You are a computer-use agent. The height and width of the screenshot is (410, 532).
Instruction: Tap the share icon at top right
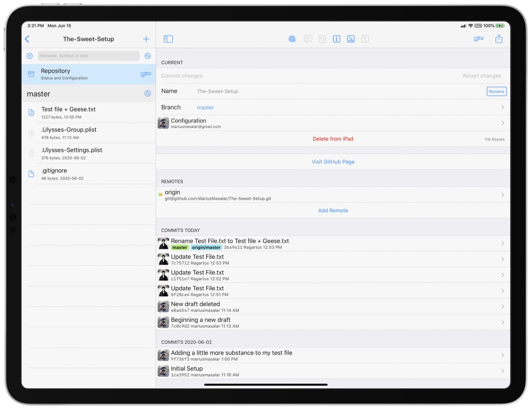coord(499,39)
